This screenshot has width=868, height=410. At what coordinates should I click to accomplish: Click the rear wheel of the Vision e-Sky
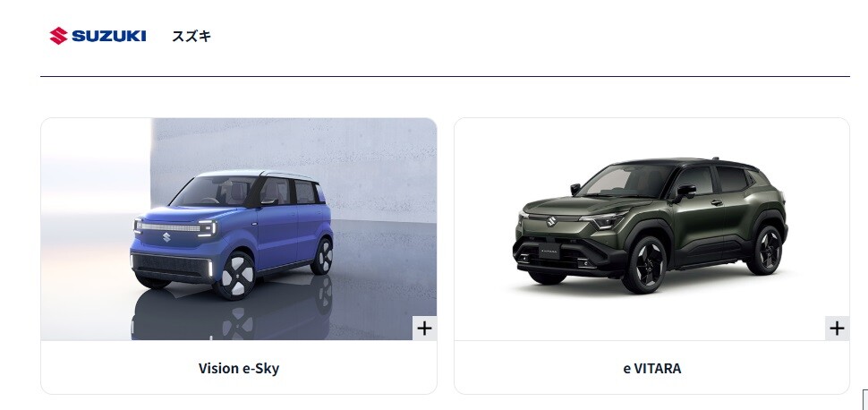click(x=321, y=257)
